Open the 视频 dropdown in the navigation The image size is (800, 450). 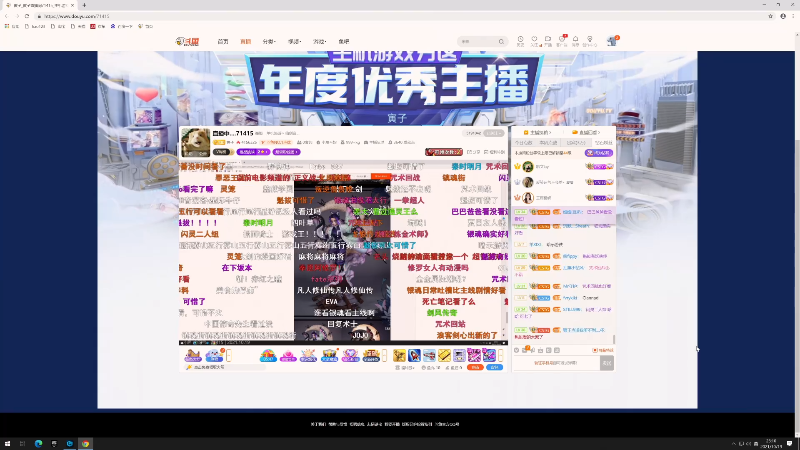294,41
